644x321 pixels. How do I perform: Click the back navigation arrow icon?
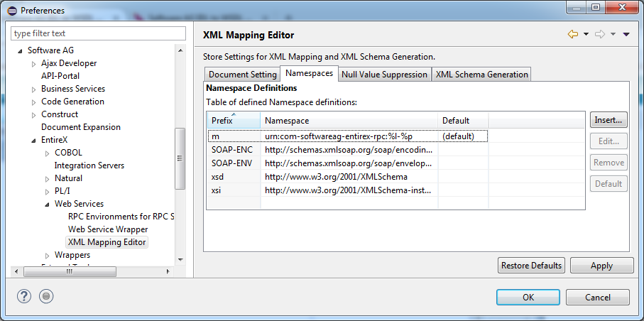point(572,35)
